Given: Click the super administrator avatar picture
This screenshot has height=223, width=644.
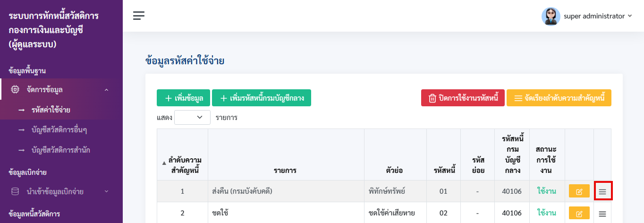Looking at the screenshot, I should (551, 16).
